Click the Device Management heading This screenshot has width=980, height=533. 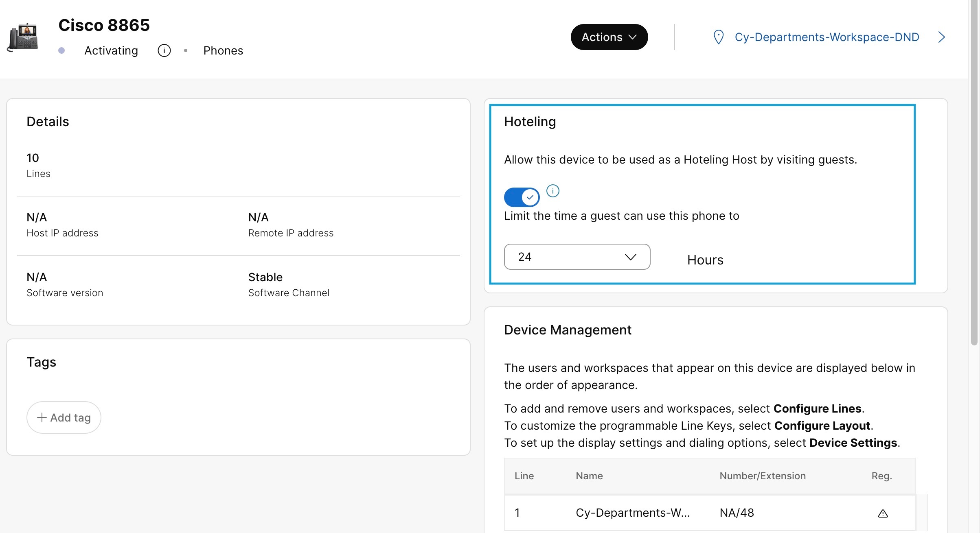(x=568, y=330)
